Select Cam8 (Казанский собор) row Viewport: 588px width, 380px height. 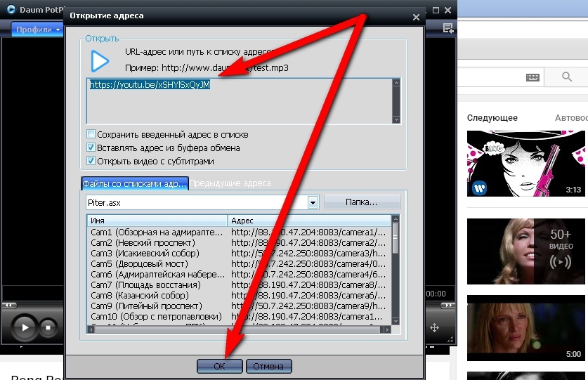point(239,295)
